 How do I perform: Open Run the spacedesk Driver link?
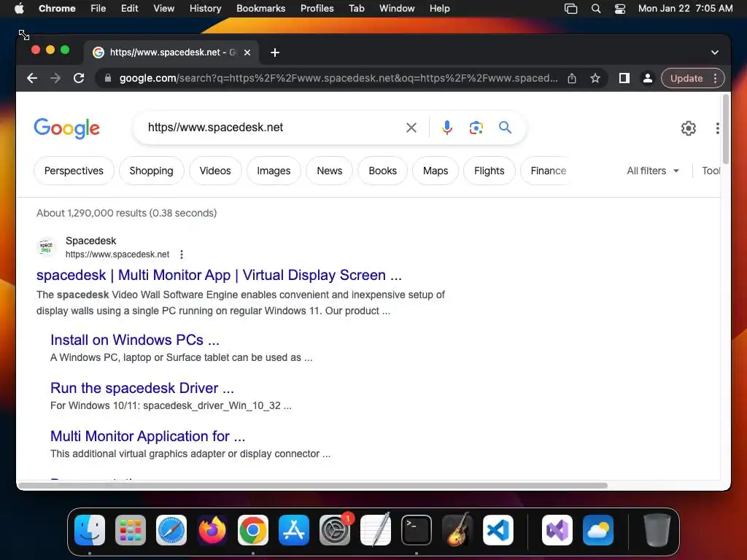click(x=142, y=388)
